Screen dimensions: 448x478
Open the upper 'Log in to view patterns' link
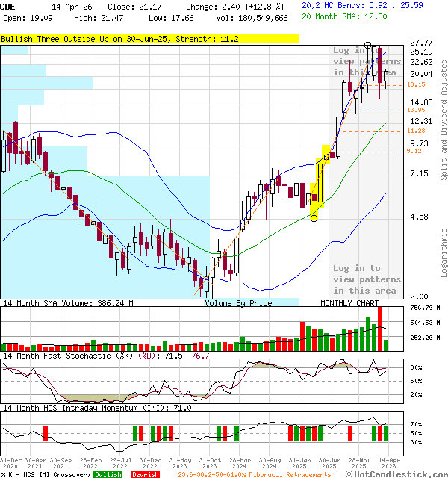(x=366, y=61)
